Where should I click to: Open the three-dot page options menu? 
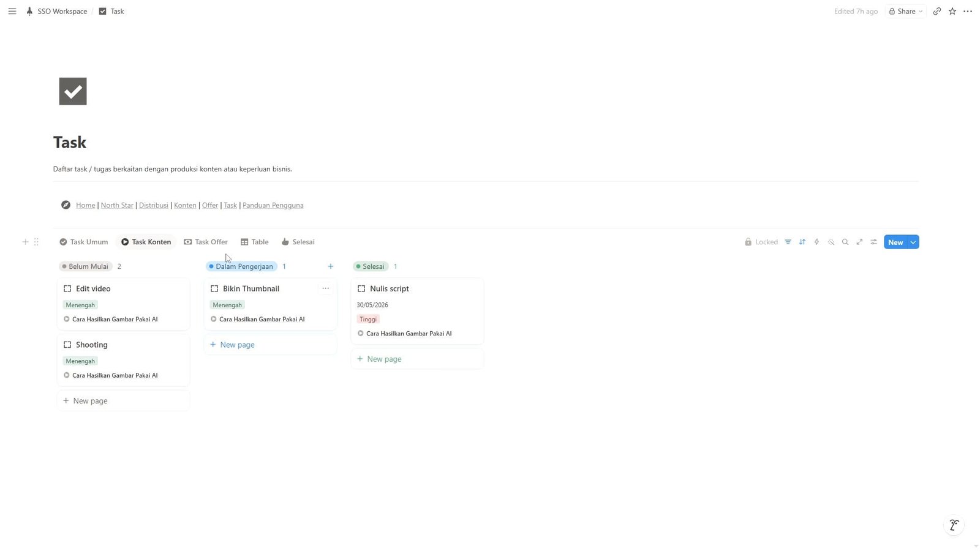click(968, 11)
